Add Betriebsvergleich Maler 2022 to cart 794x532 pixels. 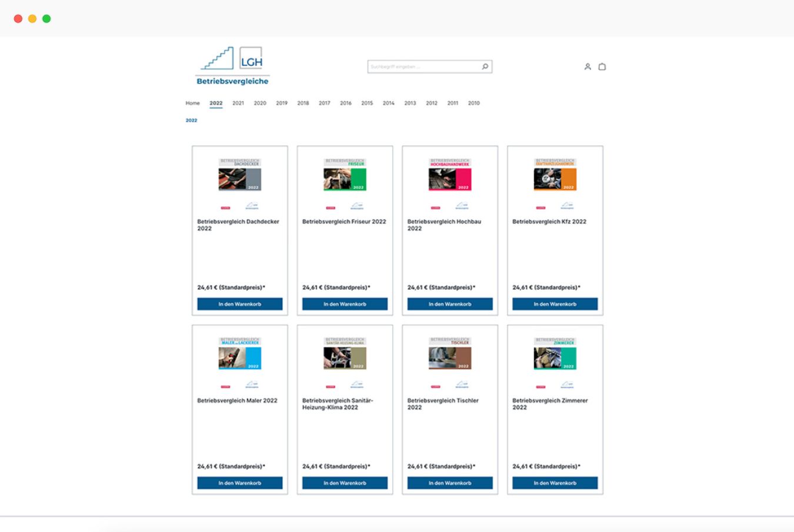pos(239,483)
